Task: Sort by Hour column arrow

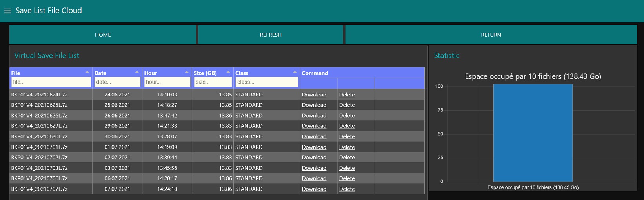Action: 187,72
